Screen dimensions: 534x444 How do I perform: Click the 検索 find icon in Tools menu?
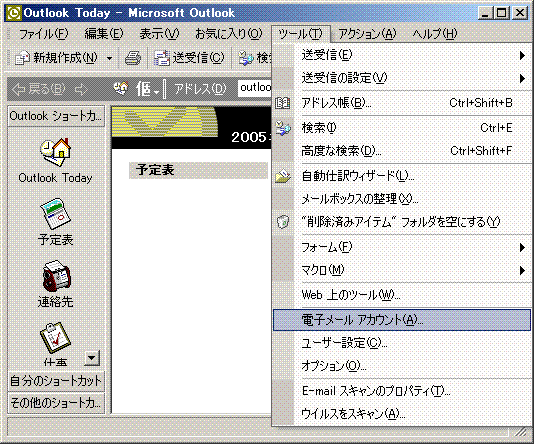click(x=283, y=128)
